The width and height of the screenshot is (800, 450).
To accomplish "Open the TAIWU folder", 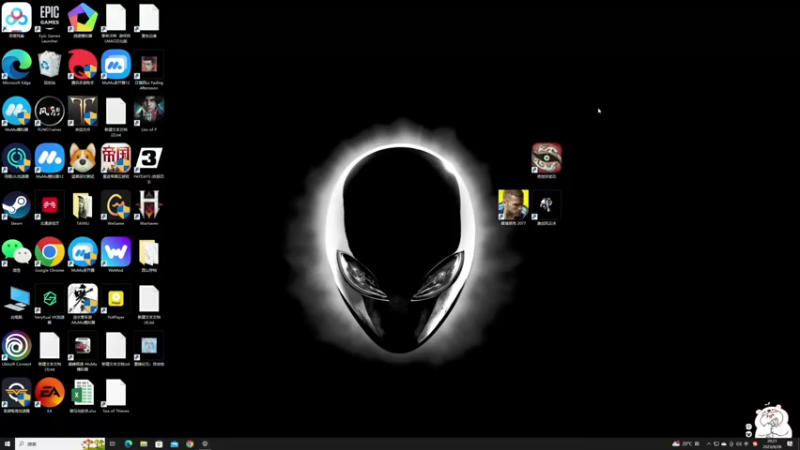I will point(83,208).
